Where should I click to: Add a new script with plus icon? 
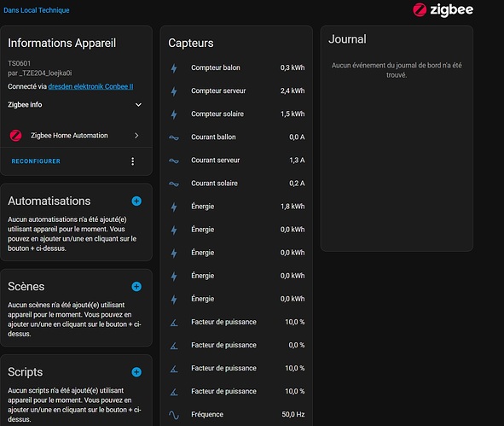coord(136,372)
